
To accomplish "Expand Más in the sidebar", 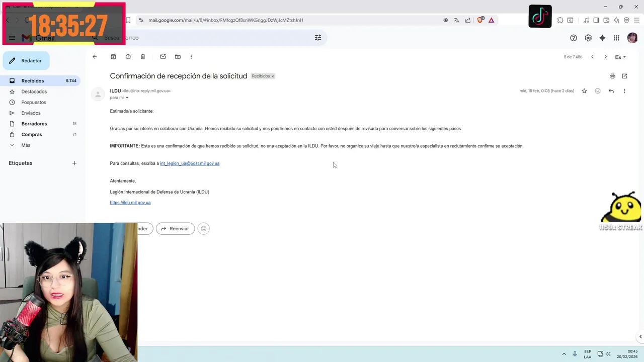I will [25, 145].
